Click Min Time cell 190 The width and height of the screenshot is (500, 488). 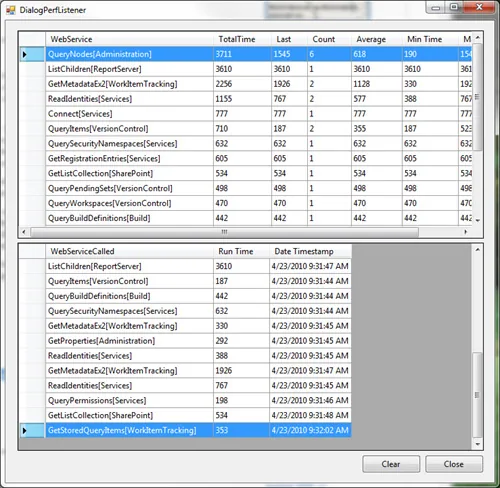tap(430, 54)
